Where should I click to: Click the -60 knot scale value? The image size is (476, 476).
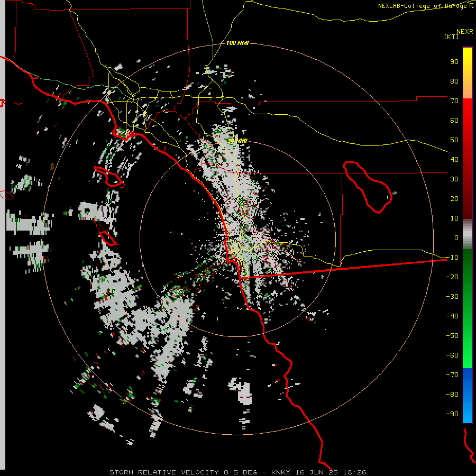point(452,355)
